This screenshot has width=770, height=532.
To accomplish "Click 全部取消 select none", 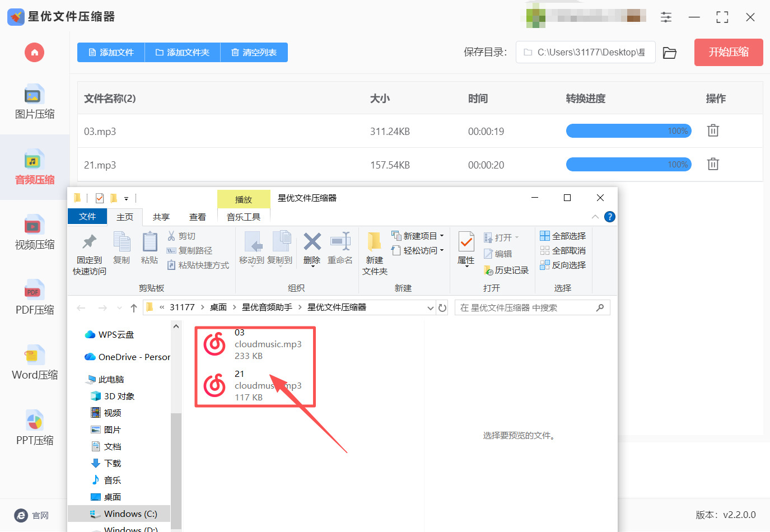I will pyautogui.click(x=563, y=251).
